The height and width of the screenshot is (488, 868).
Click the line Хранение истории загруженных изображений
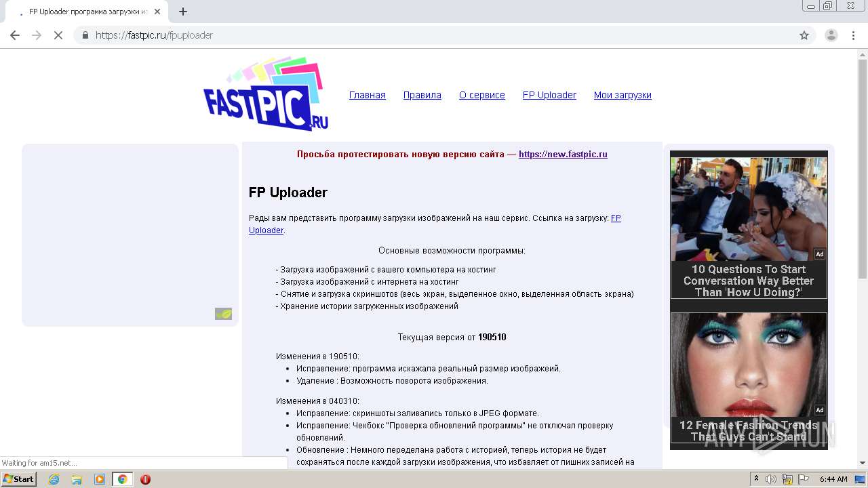pyautogui.click(x=367, y=306)
